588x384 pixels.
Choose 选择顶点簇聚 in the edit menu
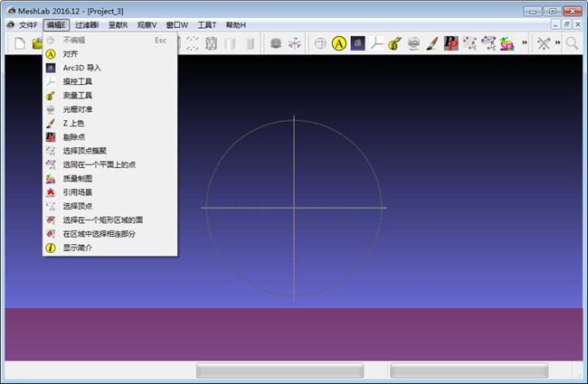point(109,151)
